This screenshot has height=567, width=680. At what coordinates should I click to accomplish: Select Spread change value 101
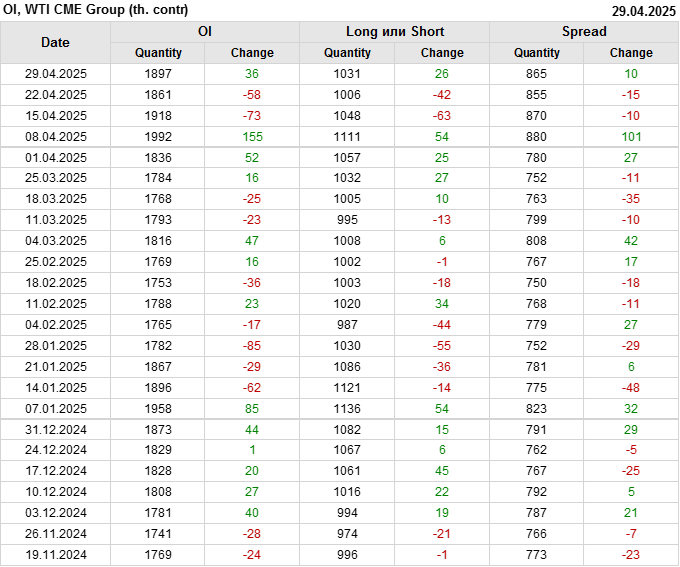coord(631,136)
